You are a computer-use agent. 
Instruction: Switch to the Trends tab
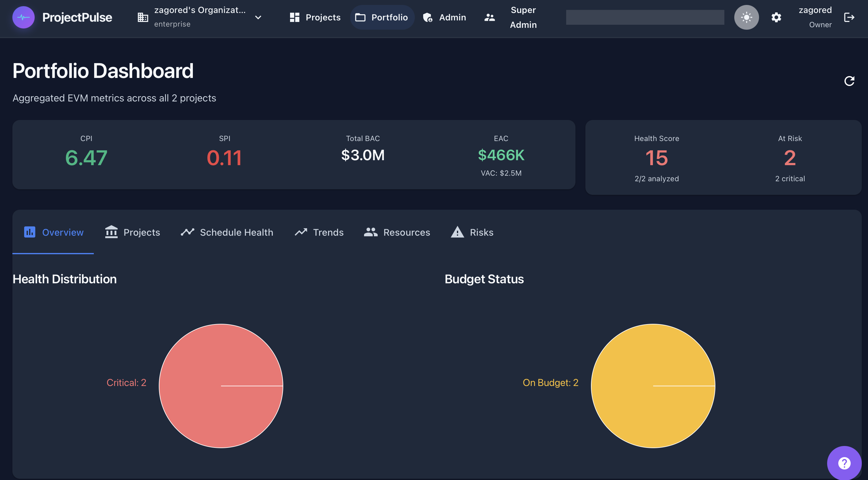pyautogui.click(x=319, y=232)
